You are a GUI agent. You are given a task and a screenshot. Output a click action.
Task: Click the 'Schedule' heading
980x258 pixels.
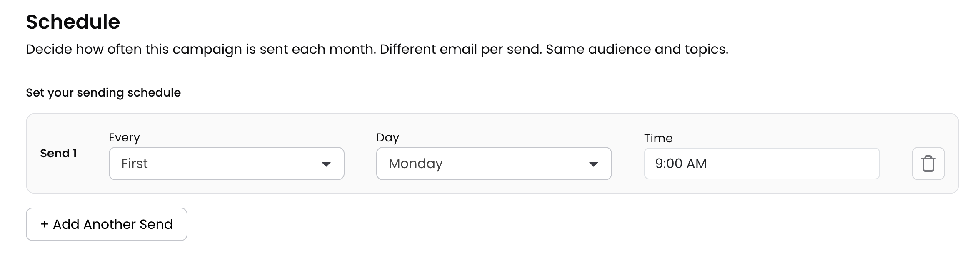(73, 22)
